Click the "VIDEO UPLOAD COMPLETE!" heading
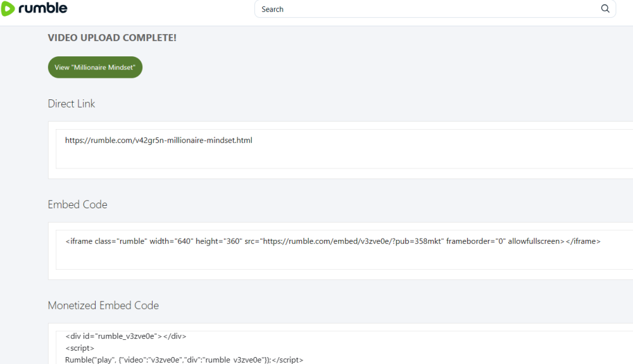Viewport: 633px width, 364px height. click(112, 38)
